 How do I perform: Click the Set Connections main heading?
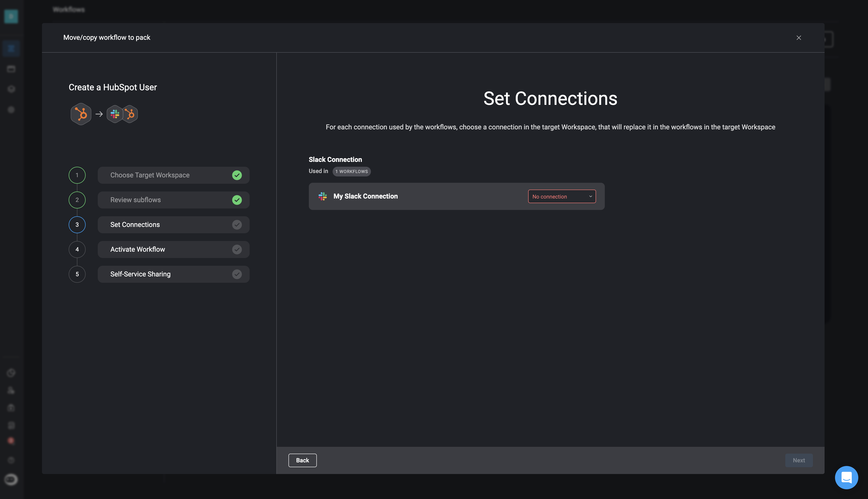550,99
